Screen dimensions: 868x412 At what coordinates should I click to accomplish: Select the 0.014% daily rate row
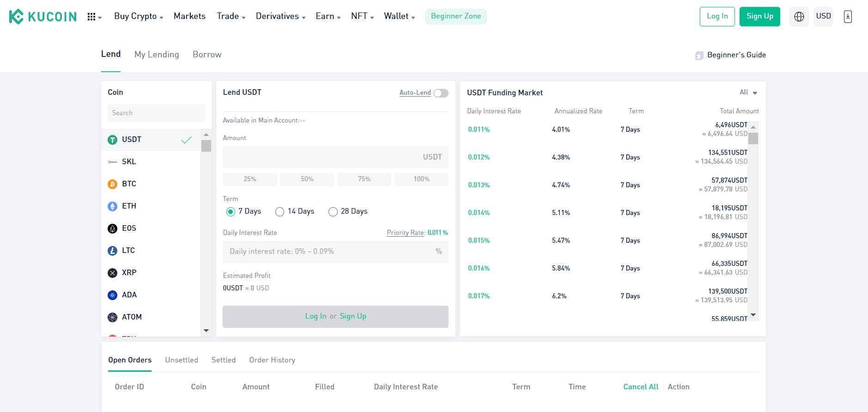(608, 213)
